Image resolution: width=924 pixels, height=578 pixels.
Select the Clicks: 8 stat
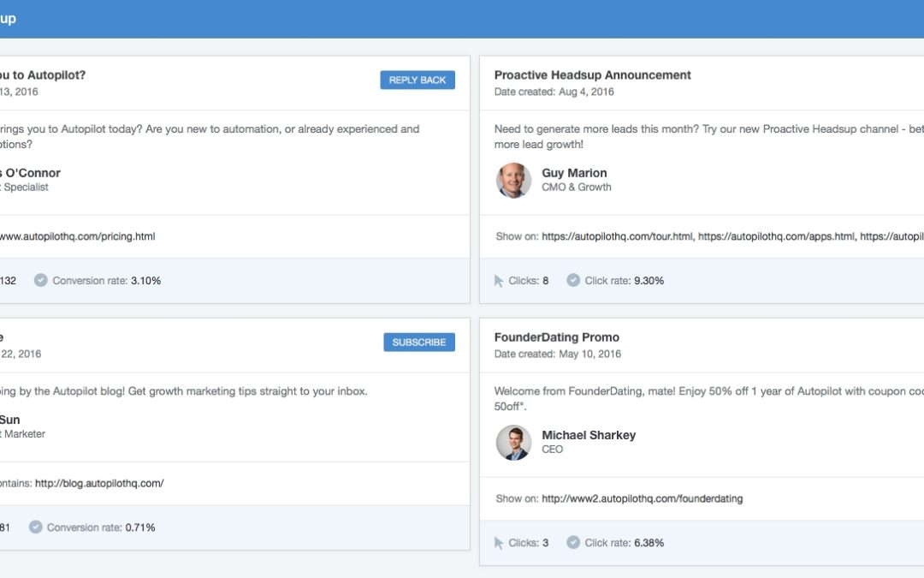[528, 281]
